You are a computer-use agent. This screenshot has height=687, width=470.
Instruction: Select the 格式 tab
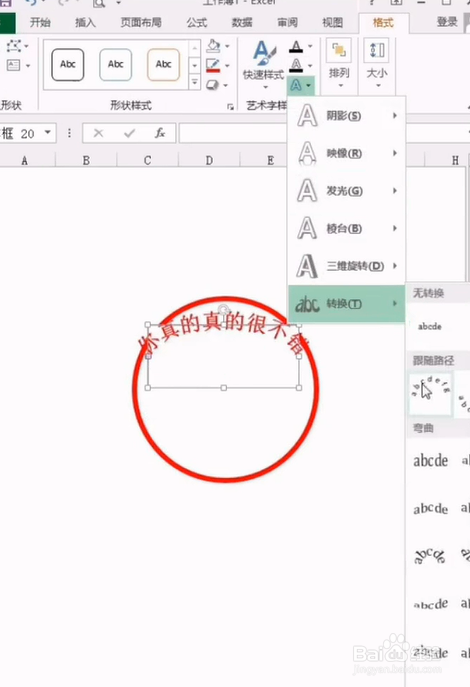tap(383, 22)
